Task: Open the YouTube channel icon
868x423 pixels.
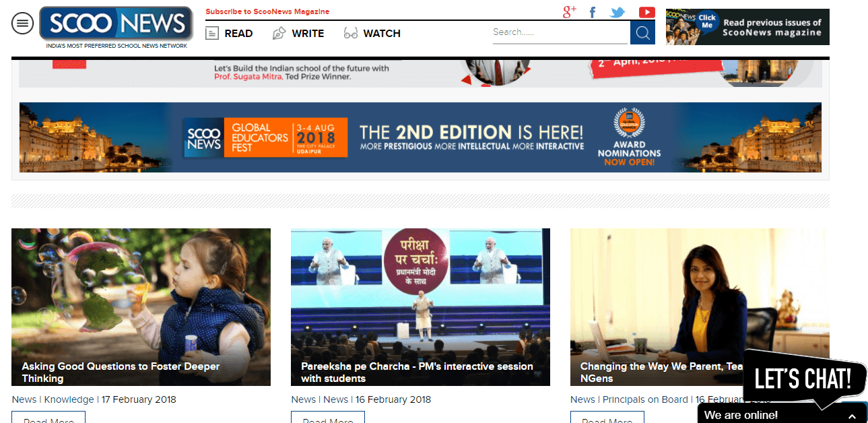Action: click(x=647, y=12)
